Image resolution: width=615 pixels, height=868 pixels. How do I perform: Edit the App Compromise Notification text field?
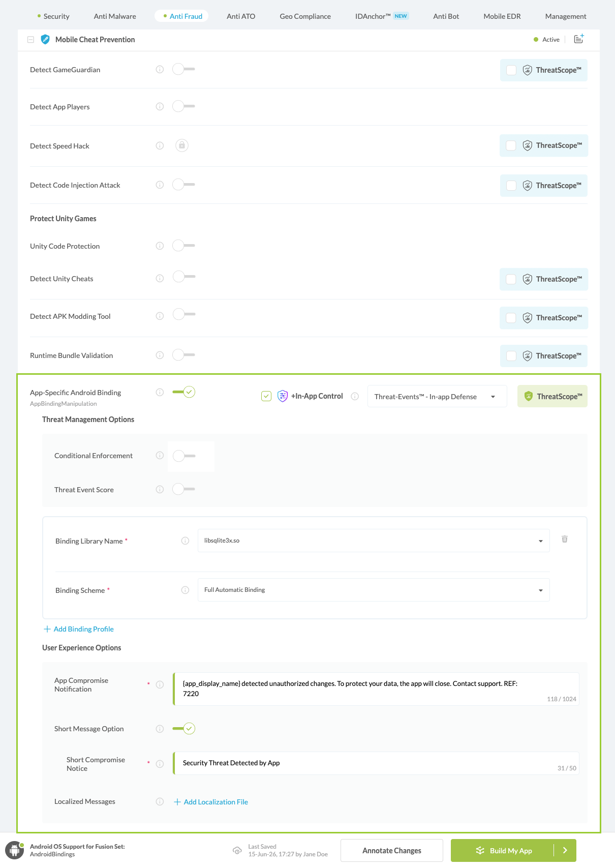[376, 689]
